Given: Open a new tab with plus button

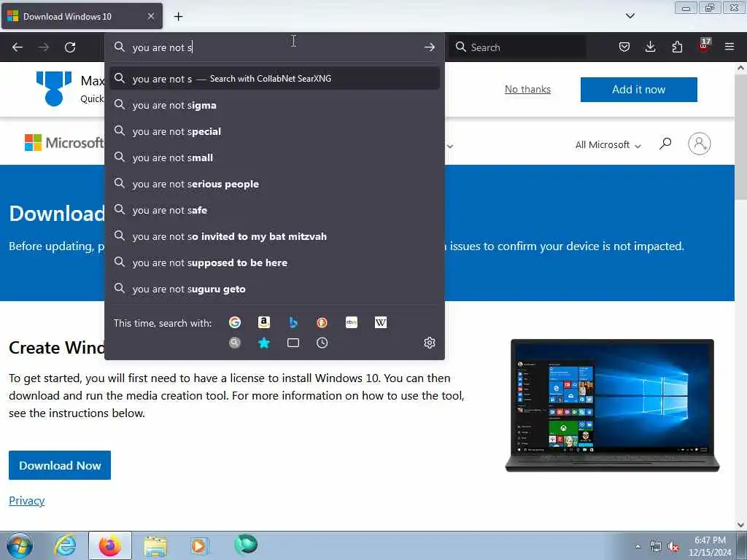Looking at the screenshot, I should (178, 17).
